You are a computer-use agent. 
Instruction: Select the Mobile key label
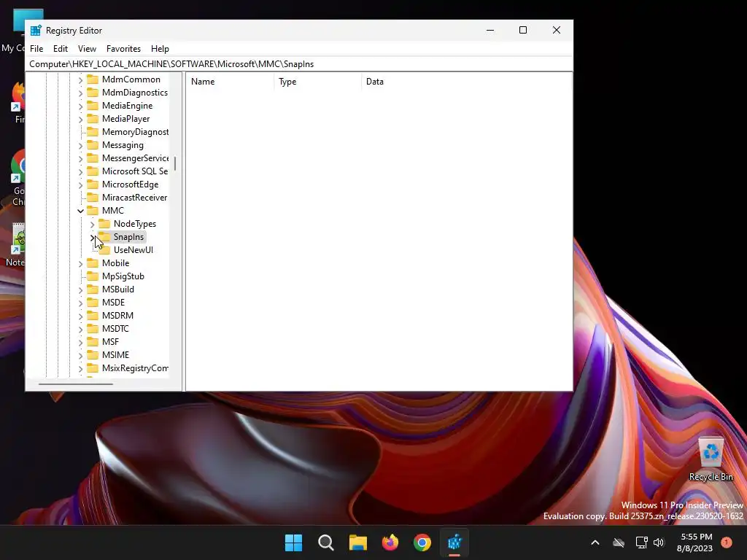(x=115, y=262)
